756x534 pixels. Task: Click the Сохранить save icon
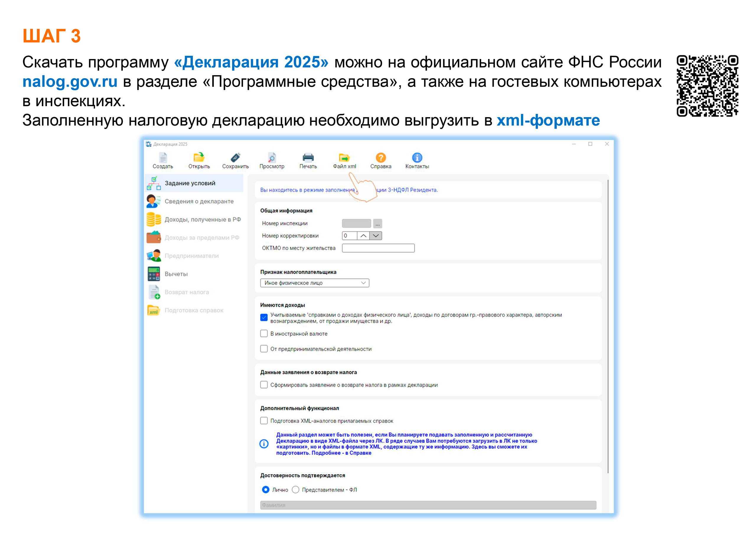[x=235, y=158]
